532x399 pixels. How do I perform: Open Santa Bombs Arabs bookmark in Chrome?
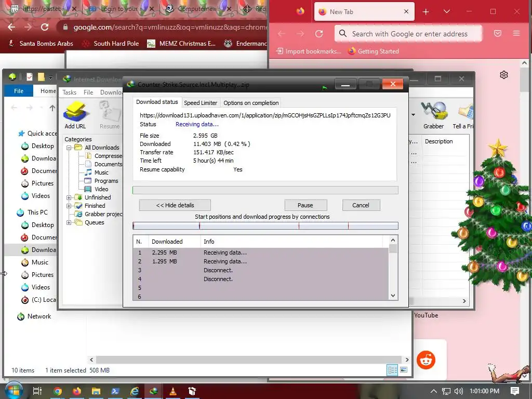pos(41,44)
